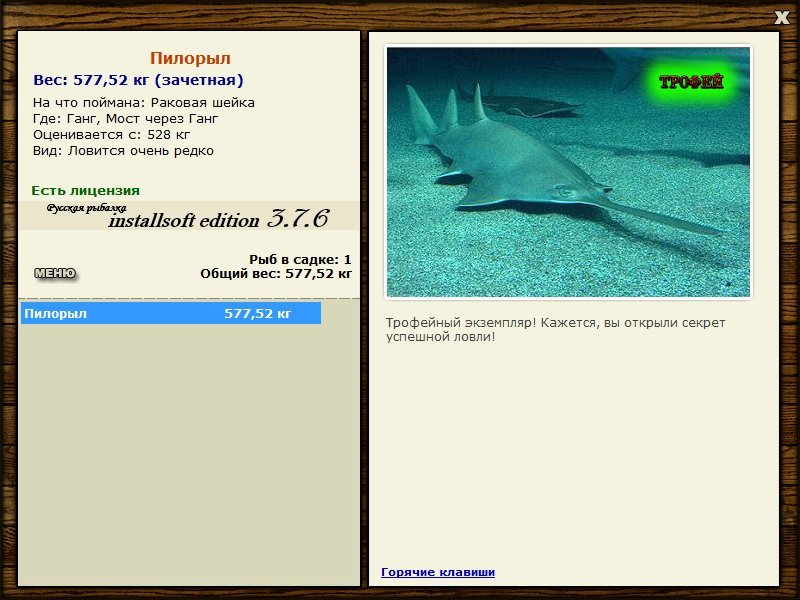
Task: Click the Рыб в садке: 1 counter
Action: tap(300, 260)
